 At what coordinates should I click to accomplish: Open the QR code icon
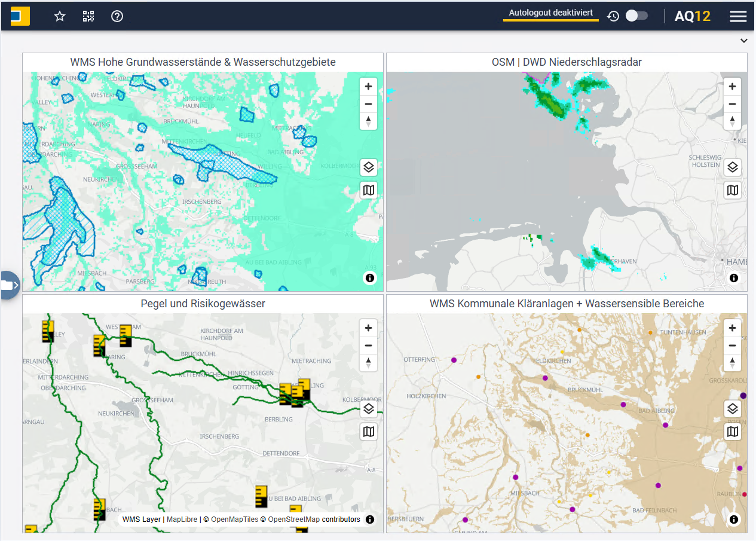click(x=88, y=16)
